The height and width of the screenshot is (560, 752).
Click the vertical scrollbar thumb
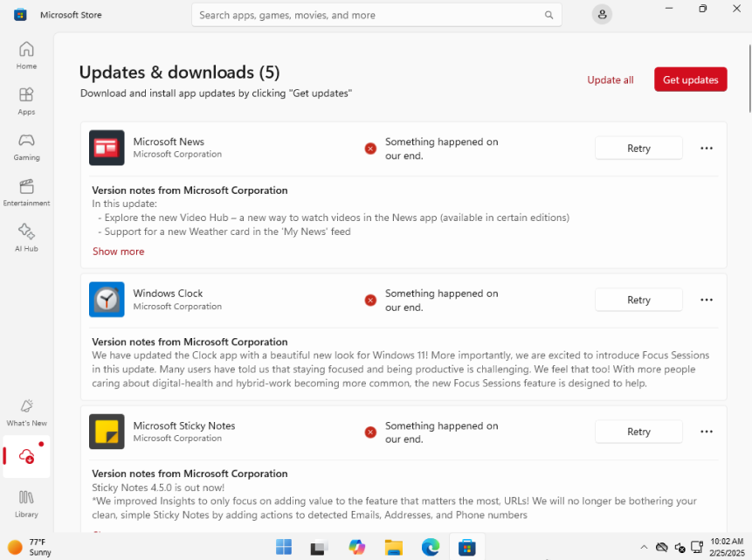[749, 79]
